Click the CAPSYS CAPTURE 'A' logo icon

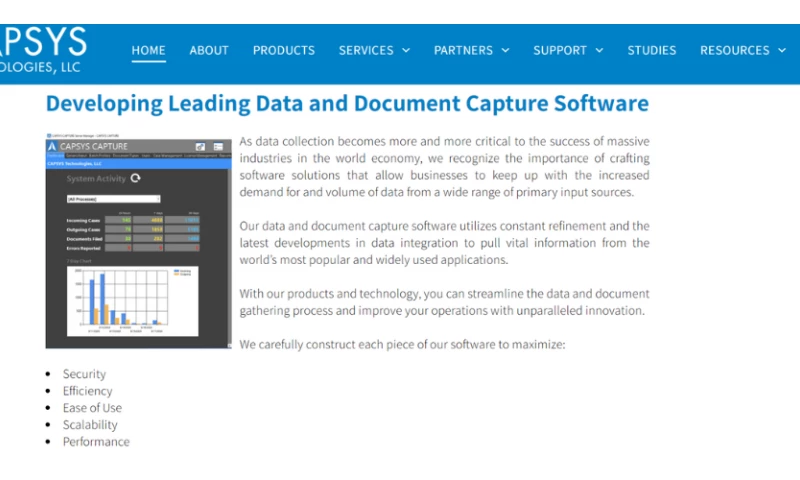[x=52, y=146]
